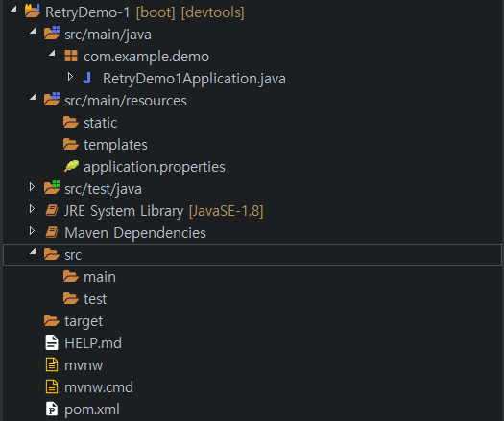Select the mvnw.cmd file name

click(99, 387)
